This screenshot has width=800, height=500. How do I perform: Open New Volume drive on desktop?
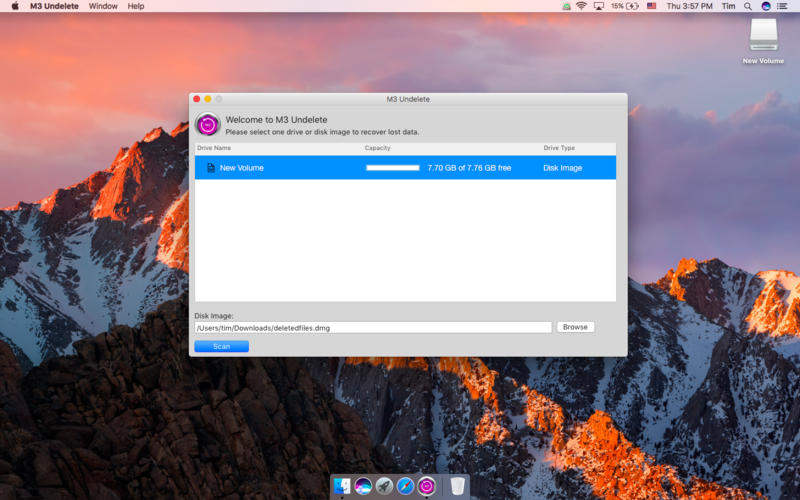(763, 37)
